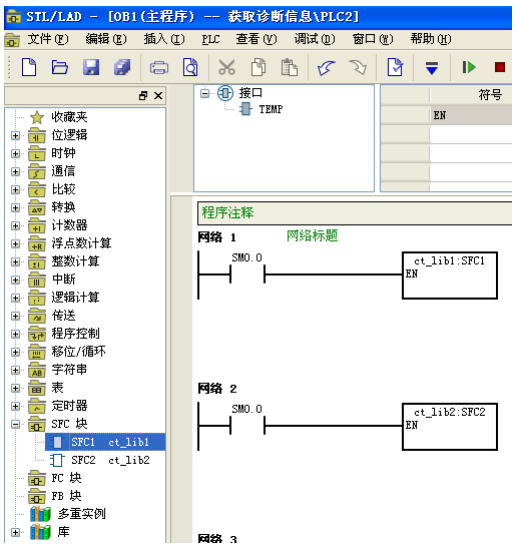Screen dimensions: 520x553
Task: Click the New file toolbar icon
Action: click(29, 67)
